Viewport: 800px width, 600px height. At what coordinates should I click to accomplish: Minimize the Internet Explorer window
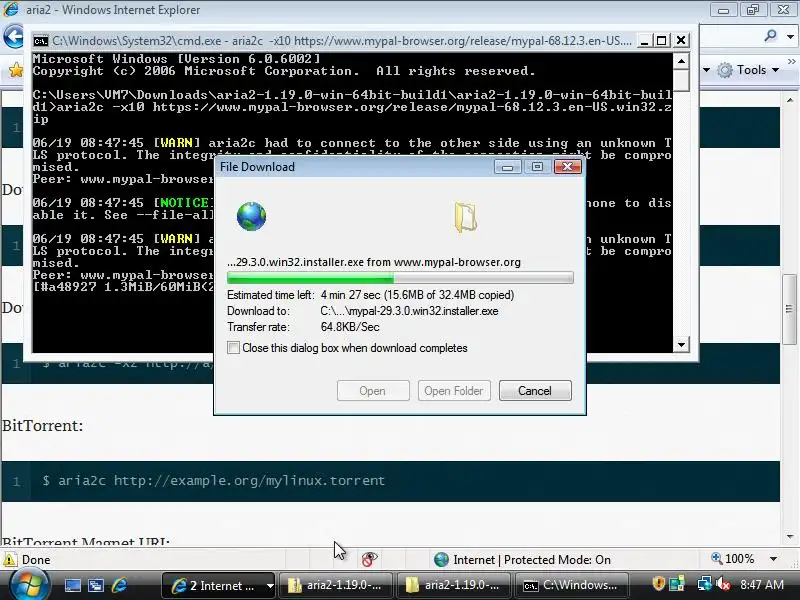pos(723,10)
